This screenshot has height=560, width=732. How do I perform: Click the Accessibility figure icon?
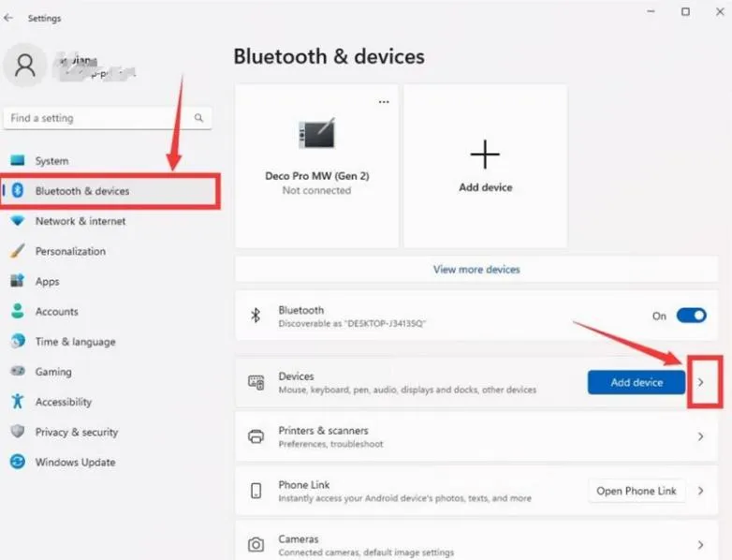[x=18, y=401]
